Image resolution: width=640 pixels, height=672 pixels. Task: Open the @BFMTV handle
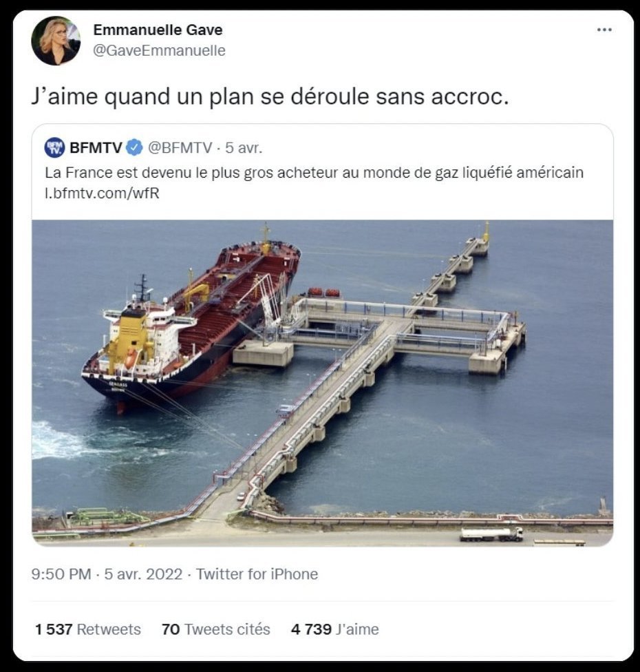(180, 147)
